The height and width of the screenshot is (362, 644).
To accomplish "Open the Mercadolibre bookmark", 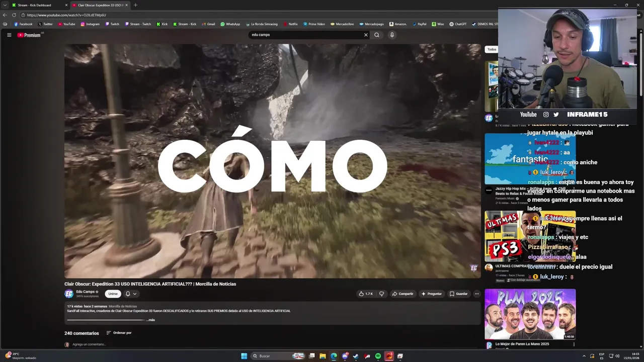I will (342, 24).
